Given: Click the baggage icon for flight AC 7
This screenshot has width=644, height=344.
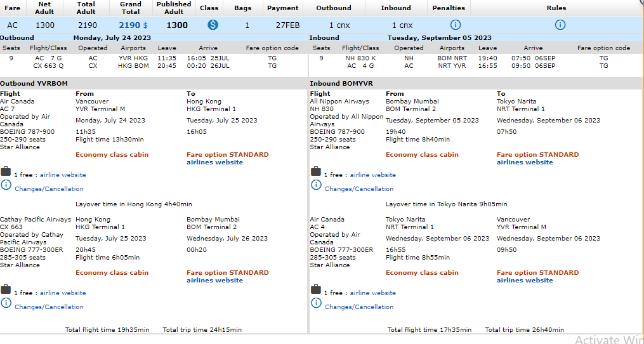Looking at the screenshot, I should coord(6,171).
